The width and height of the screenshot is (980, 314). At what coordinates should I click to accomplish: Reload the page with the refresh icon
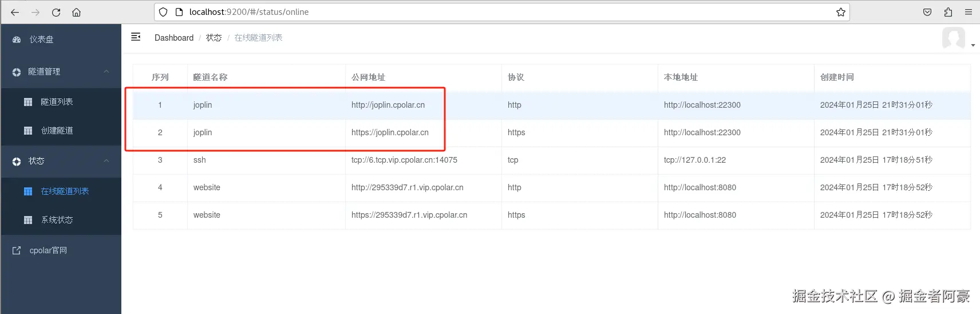56,12
